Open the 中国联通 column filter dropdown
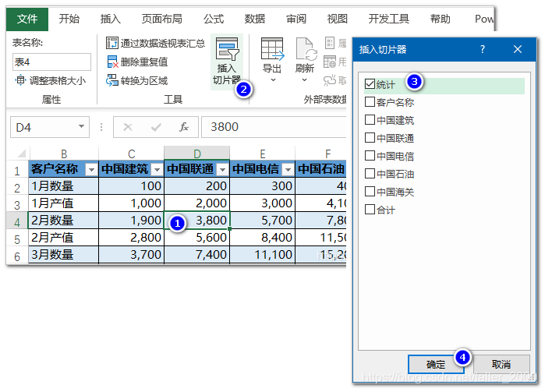Viewport: 545px width, 392px height. (222, 170)
